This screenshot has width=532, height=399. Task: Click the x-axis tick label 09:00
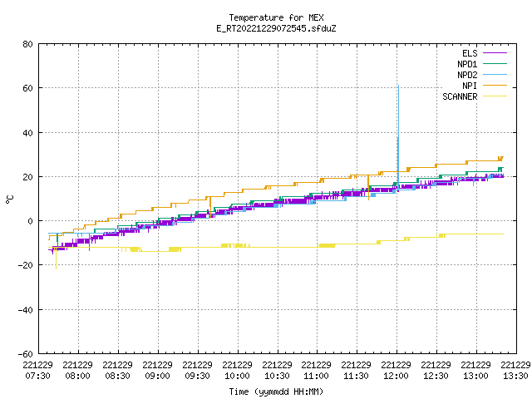157,376
